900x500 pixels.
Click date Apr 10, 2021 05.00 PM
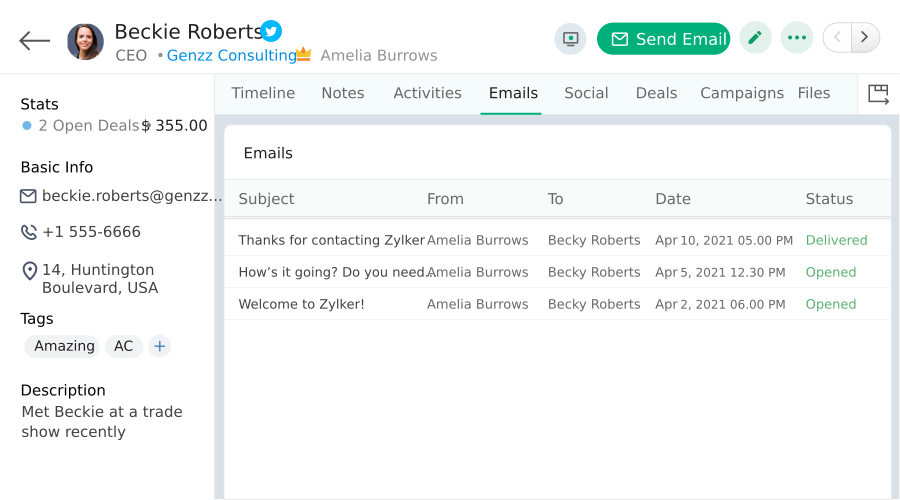(724, 240)
